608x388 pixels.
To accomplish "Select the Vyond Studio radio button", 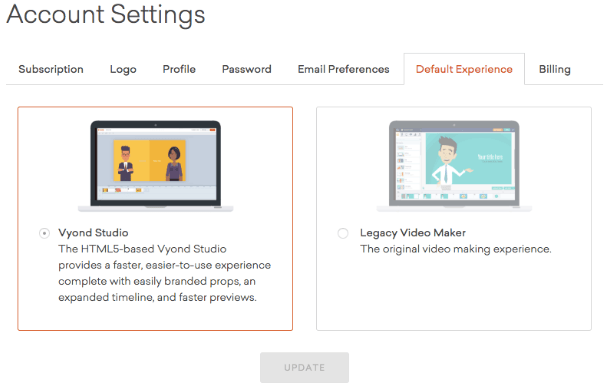I will point(44,233).
